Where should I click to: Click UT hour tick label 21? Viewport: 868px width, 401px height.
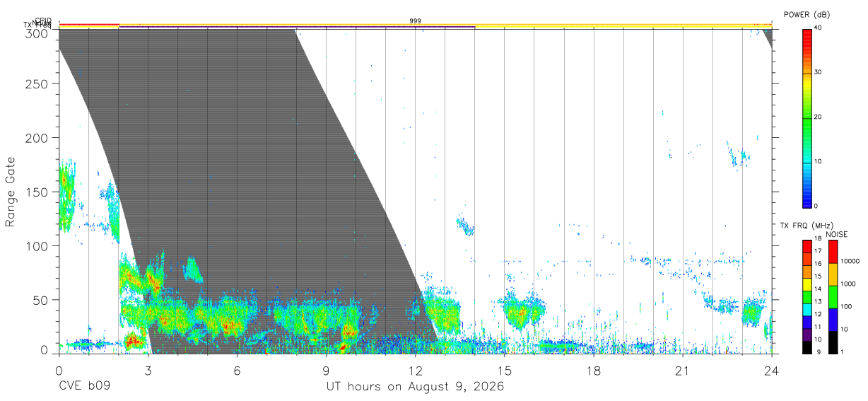tap(683, 371)
